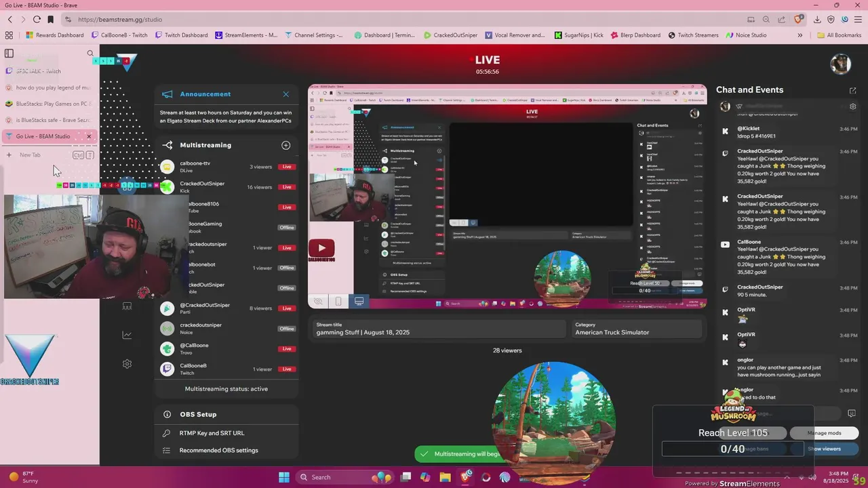
Task: Open Vocal Remover bookmark
Action: pyautogui.click(x=515, y=35)
